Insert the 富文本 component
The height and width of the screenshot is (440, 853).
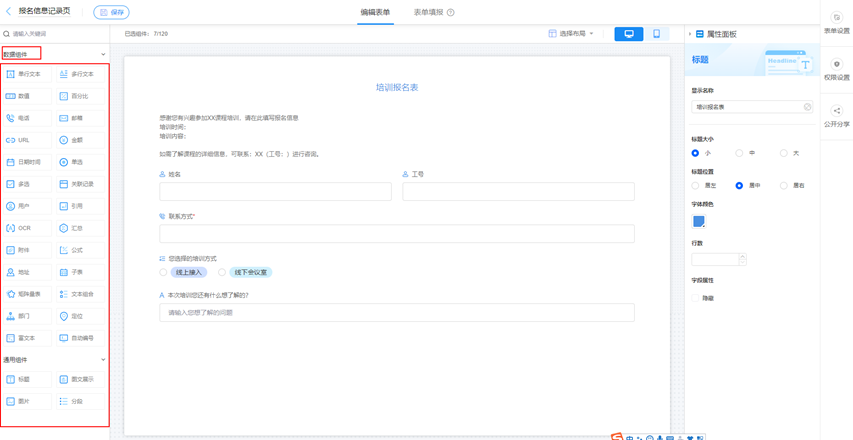point(27,338)
